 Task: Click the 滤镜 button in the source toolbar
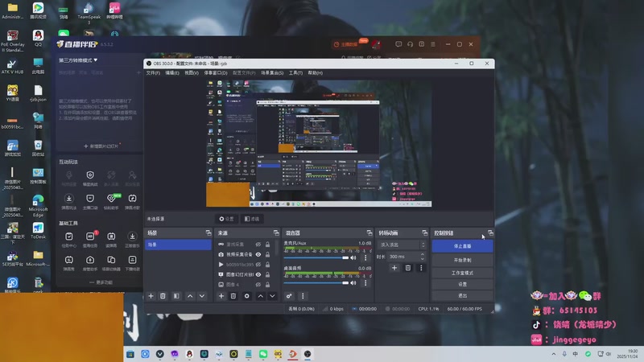pyautogui.click(x=252, y=219)
